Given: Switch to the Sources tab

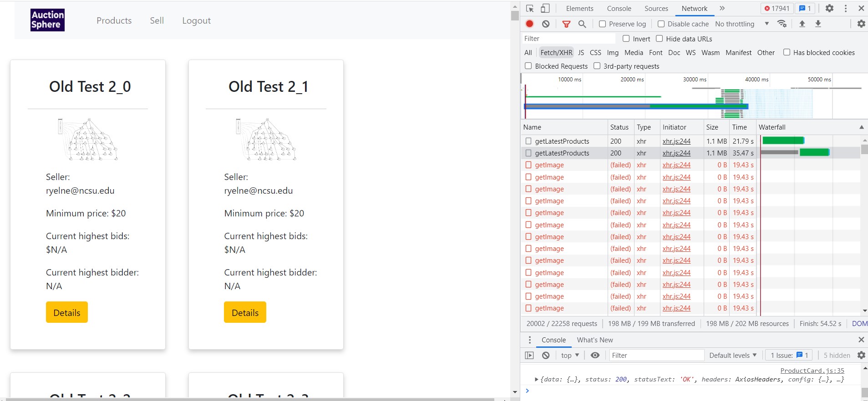Looking at the screenshot, I should pyautogui.click(x=656, y=9).
